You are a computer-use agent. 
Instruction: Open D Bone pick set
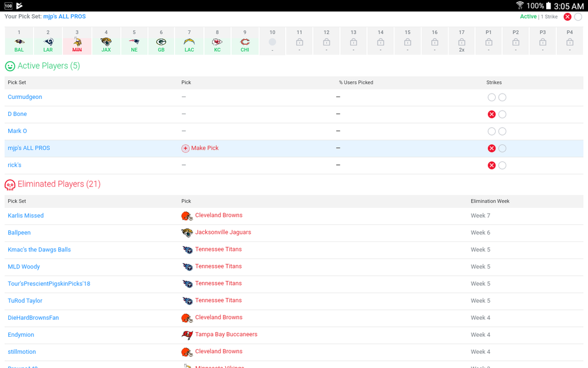[17, 114]
